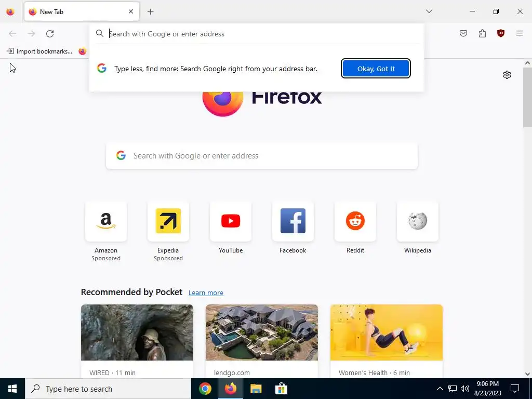Open the notification center icon
This screenshot has width=532, height=399.
pos(515,389)
